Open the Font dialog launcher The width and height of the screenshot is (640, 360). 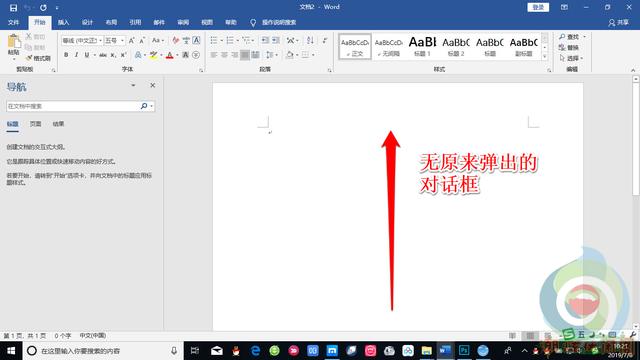click(201, 71)
